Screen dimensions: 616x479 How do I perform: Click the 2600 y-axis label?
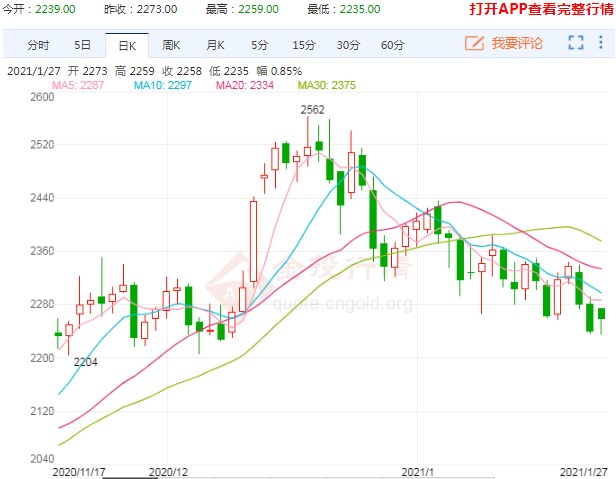(x=42, y=97)
